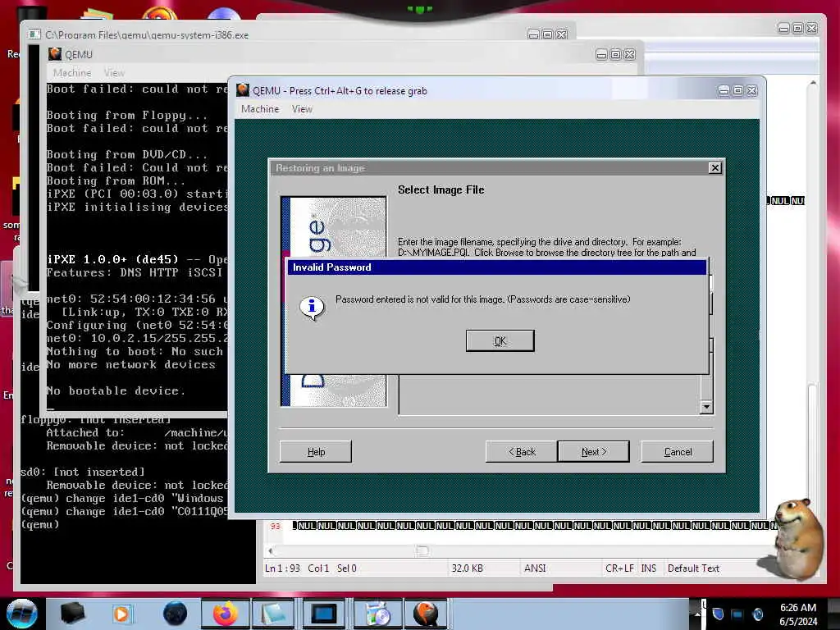Click the Select Image File heading
The image size is (840, 630).
[x=441, y=189]
